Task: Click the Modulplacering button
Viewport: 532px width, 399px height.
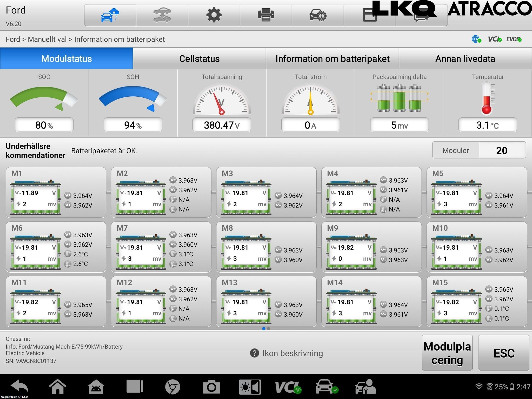Action: click(447, 353)
